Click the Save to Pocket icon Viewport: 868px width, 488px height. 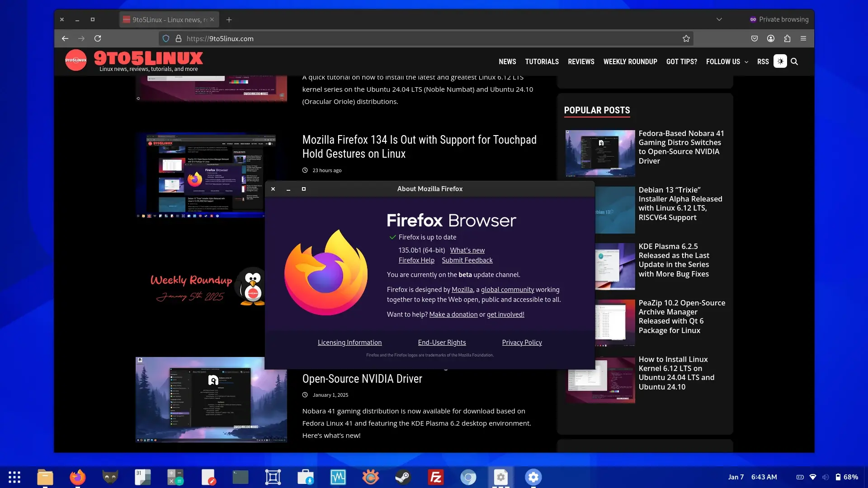(755, 39)
